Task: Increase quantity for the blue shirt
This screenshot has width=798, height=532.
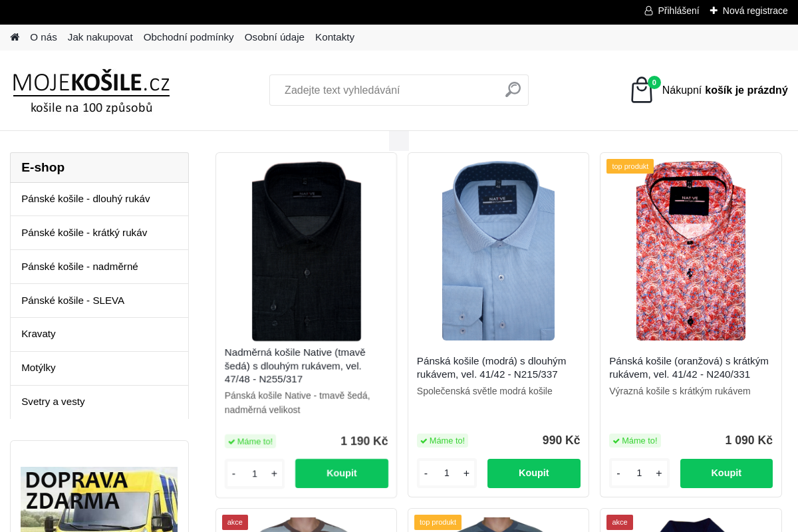Action: pos(466,473)
